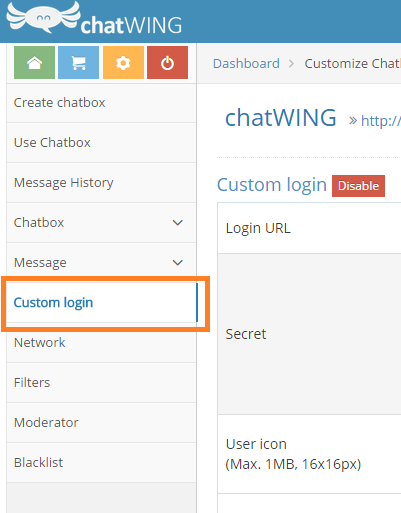Follow the Dashboard breadcrumb link
This screenshot has width=401, height=513.
pyautogui.click(x=246, y=63)
